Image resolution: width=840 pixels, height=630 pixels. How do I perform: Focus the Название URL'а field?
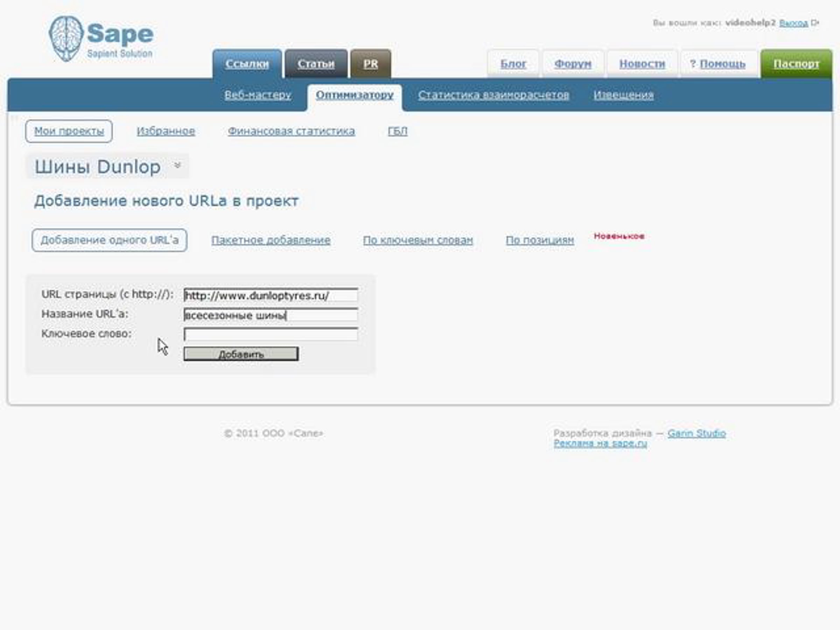[271, 315]
